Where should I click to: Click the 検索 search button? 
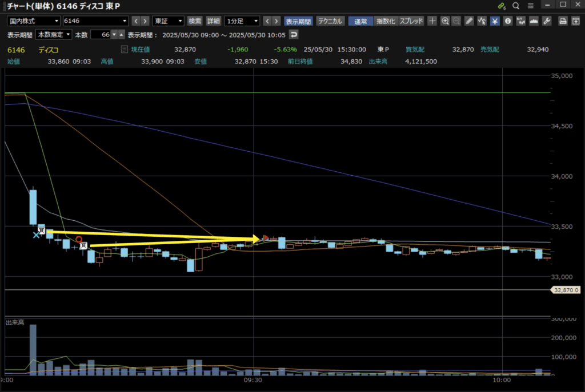tap(195, 21)
